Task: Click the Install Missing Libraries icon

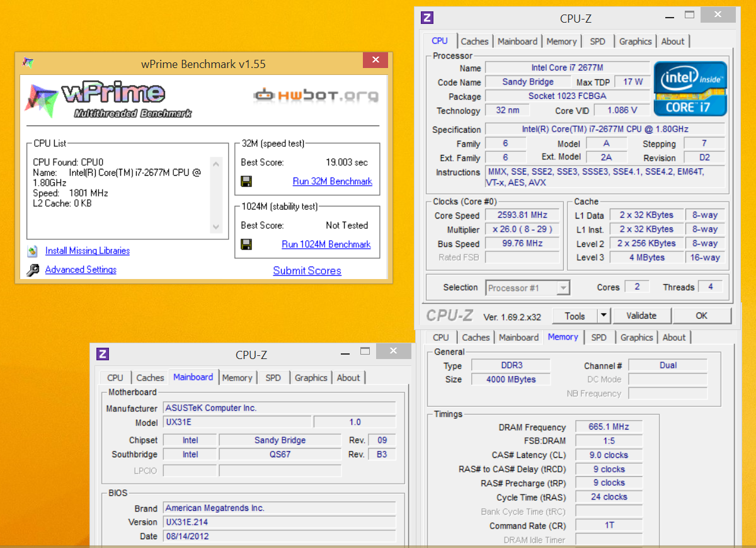Action: 33,251
